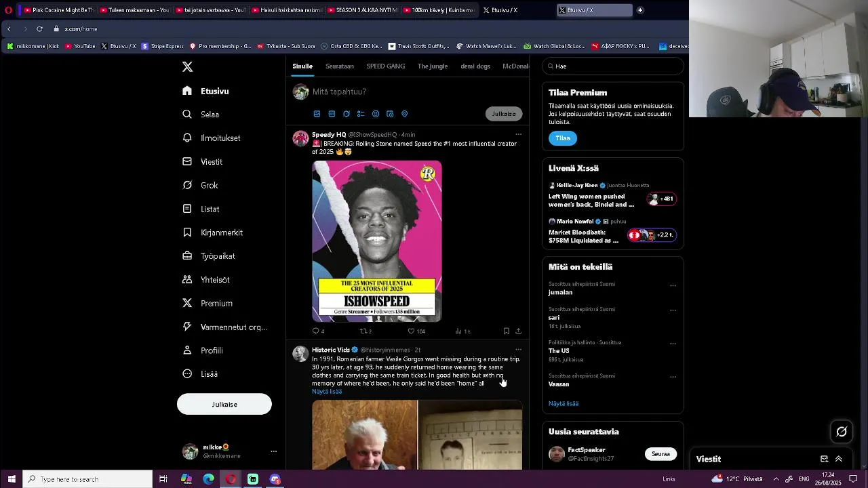Open the floating Grok button

click(x=842, y=432)
